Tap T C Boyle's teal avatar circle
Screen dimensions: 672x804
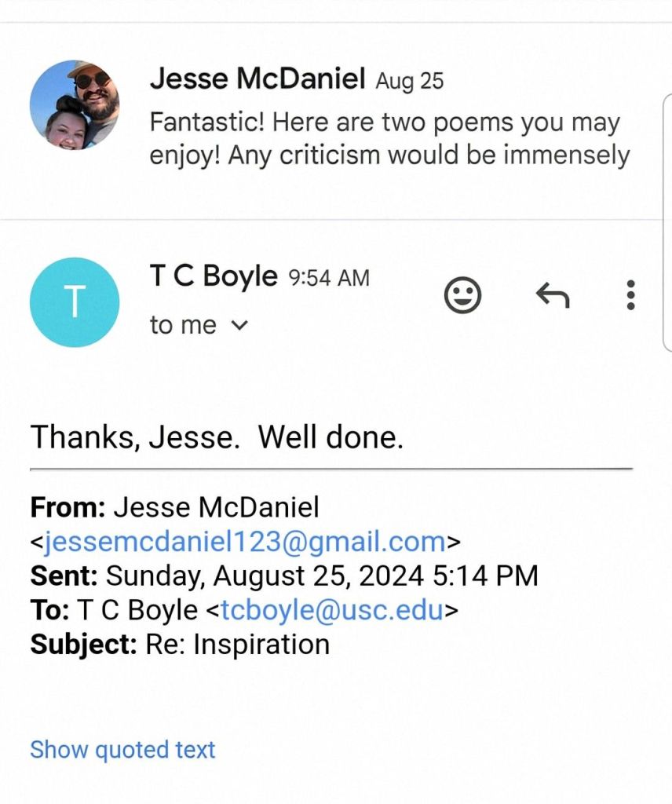75,302
